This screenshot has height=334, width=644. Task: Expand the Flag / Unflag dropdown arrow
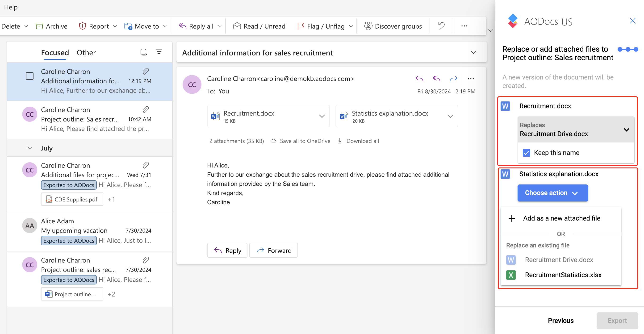coord(351,26)
